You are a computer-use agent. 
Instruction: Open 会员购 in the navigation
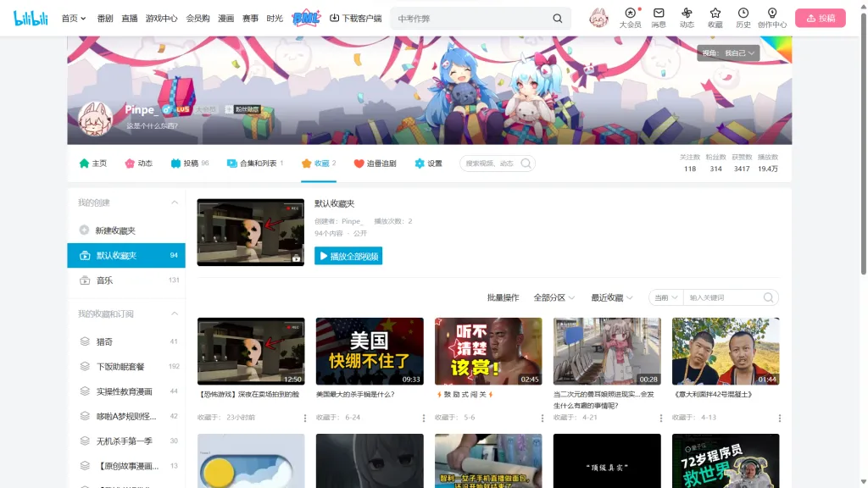tap(198, 19)
